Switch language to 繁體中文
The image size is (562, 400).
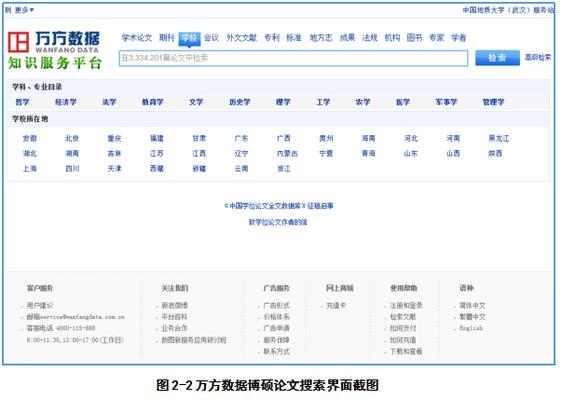[472, 317]
